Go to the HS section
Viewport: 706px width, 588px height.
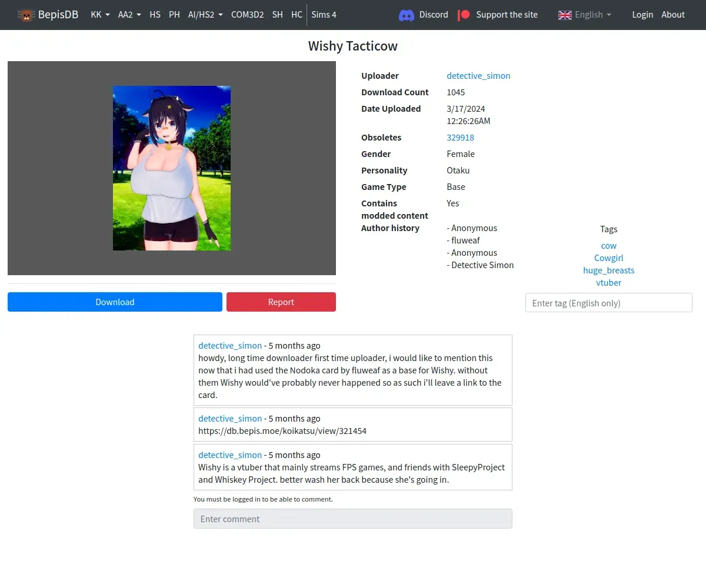click(155, 15)
